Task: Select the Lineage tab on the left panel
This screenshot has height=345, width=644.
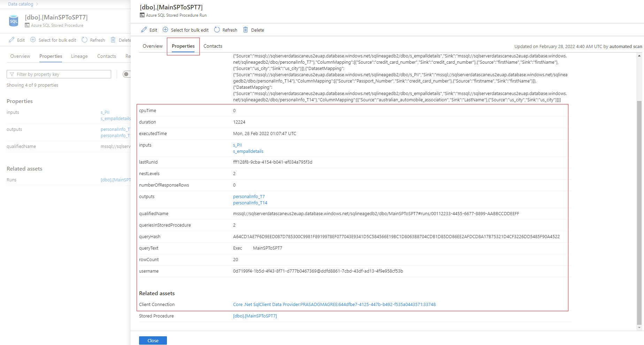Action: (x=79, y=56)
